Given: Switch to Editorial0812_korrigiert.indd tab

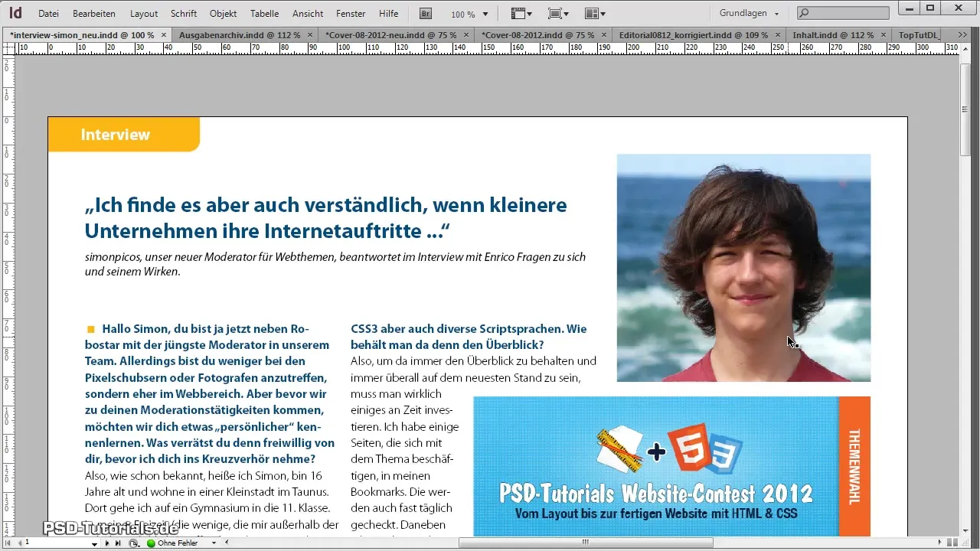Looking at the screenshot, I should (694, 35).
